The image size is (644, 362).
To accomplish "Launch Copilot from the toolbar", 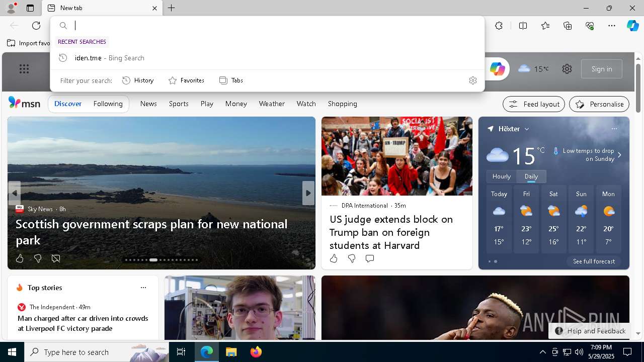I will click(632, 26).
